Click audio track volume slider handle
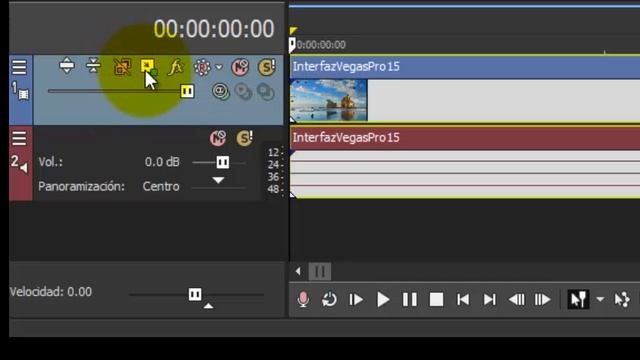The image size is (640, 360). [x=222, y=162]
